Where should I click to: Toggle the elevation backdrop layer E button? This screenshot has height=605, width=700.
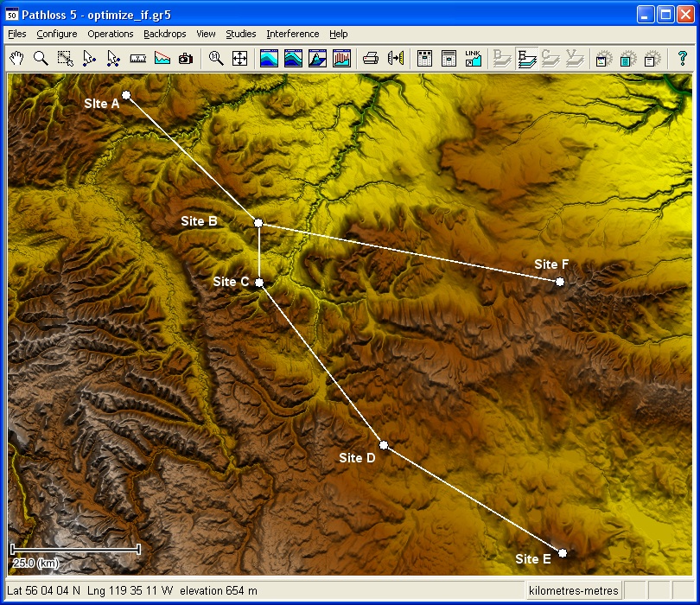pos(526,58)
